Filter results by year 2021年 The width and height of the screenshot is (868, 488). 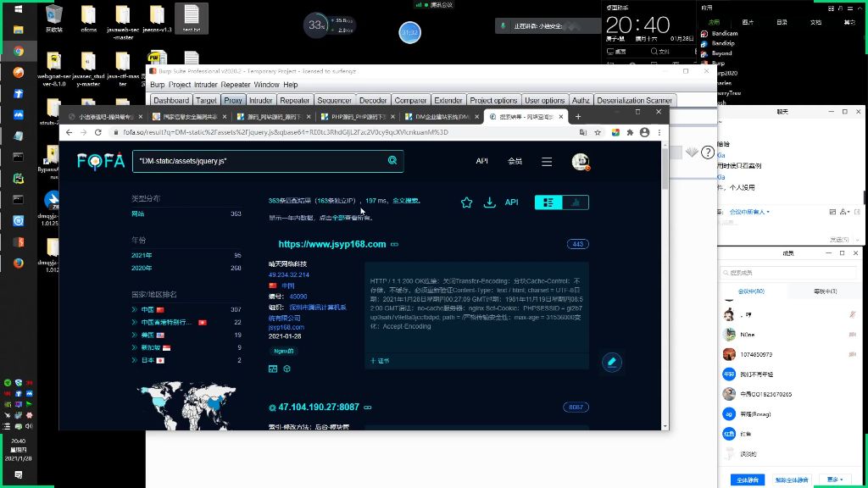142,255
